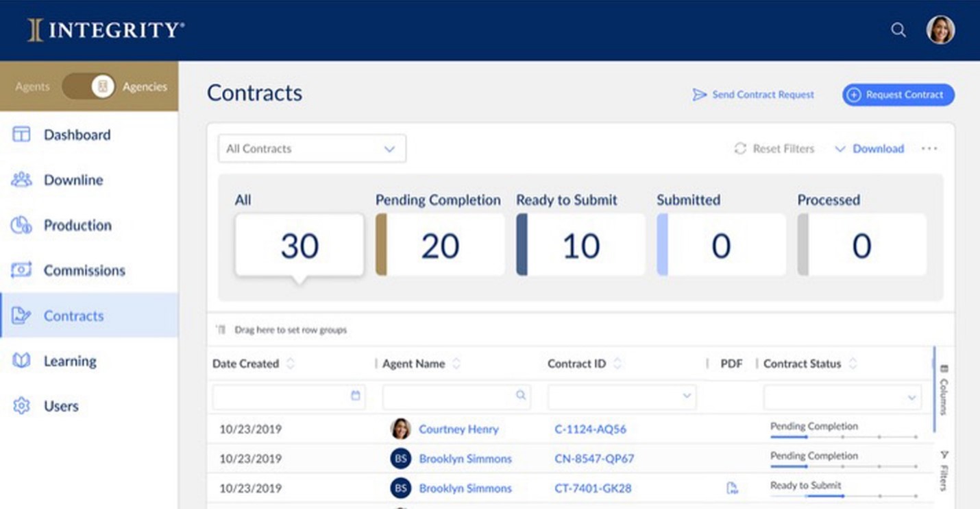
Task: Open agent profile link for Courtney Henry
Action: [x=458, y=429]
